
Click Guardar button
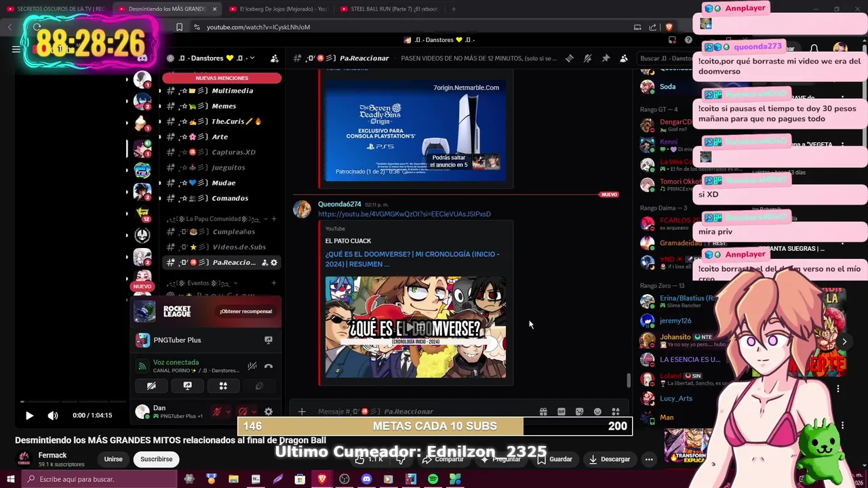555,459
